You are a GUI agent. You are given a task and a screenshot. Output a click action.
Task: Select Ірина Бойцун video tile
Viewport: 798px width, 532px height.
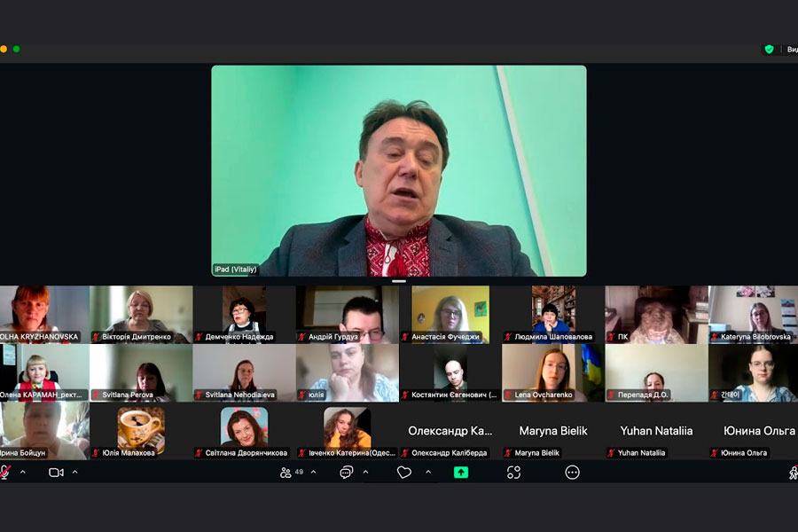(x=44, y=431)
